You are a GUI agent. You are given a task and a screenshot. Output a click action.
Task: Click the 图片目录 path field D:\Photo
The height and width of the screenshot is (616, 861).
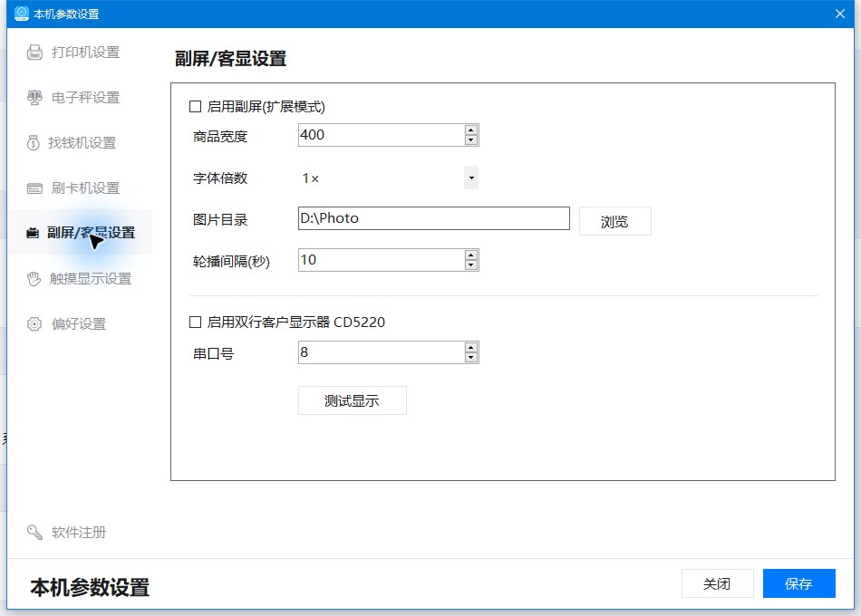pyautogui.click(x=434, y=218)
